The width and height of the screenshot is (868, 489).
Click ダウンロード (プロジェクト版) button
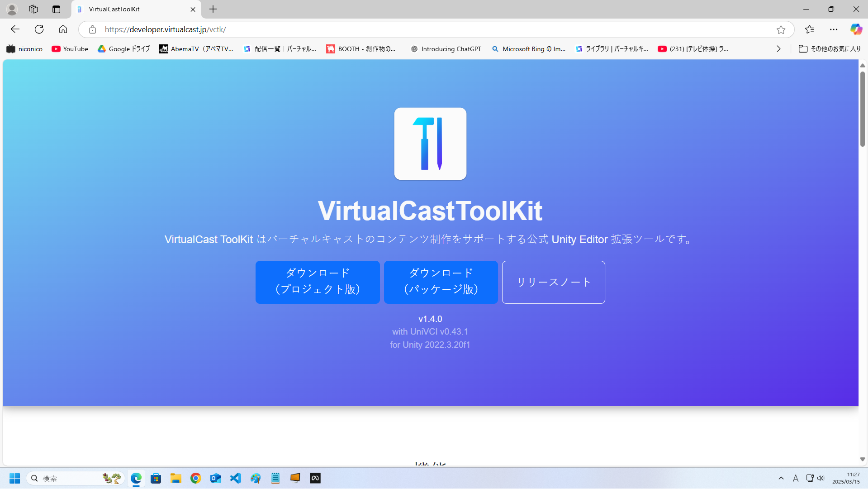pos(318,282)
